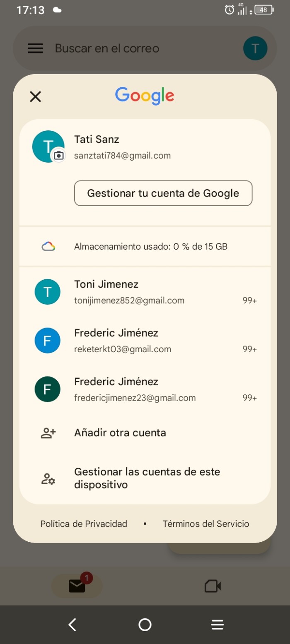Switch to the Meet video camera tab

point(213,586)
